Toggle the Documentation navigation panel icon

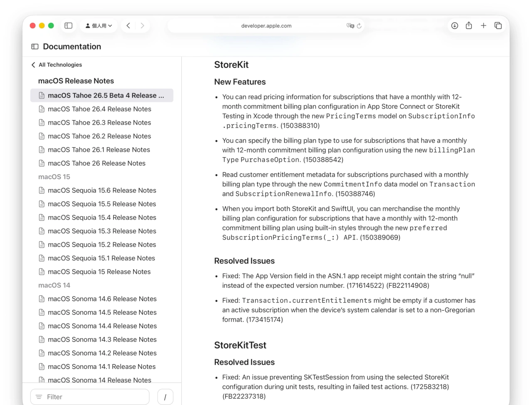(34, 47)
